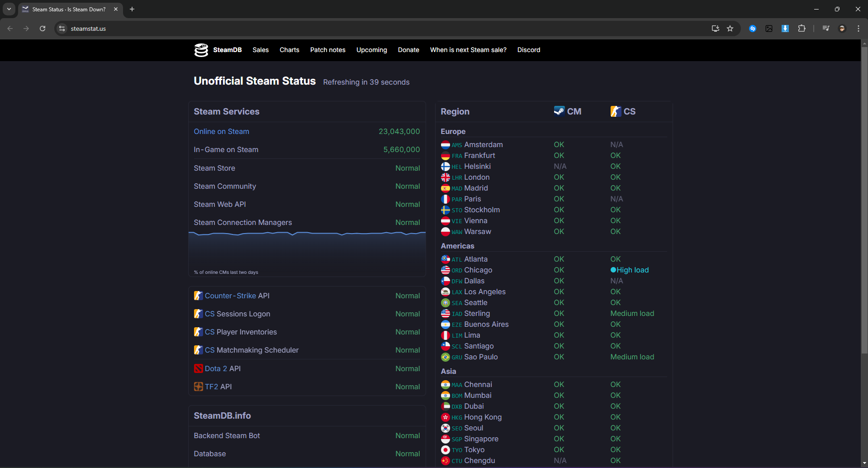Screen dimensions: 868x468
Task: Open the tab search dropdown arrow
Action: [x=9, y=9]
